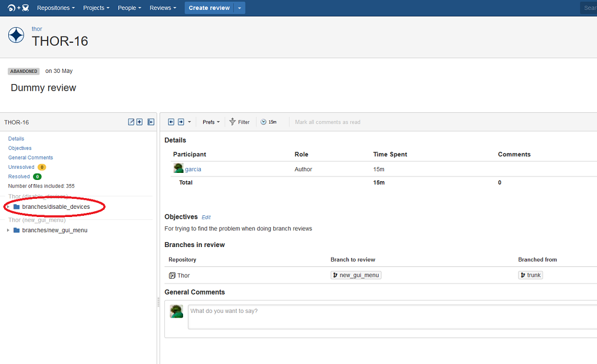Screen dimensions: 597x364
Task: Open the Prefs dropdown
Action: point(211,122)
